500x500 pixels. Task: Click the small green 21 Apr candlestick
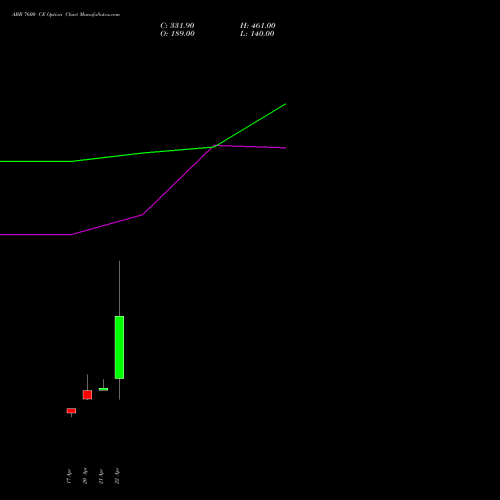(103, 389)
